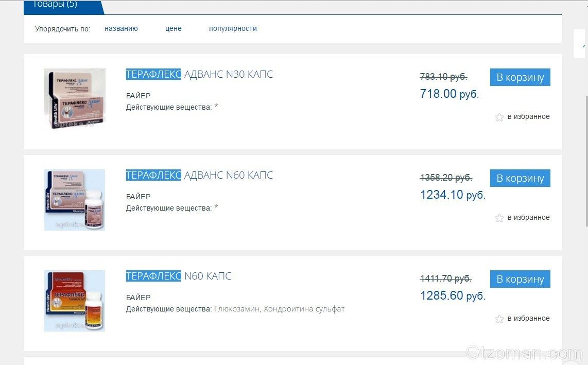The height and width of the screenshot is (365, 588).
Task: Click favorite star for Терафлекс N60 КАПС
Action: pyautogui.click(x=499, y=319)
